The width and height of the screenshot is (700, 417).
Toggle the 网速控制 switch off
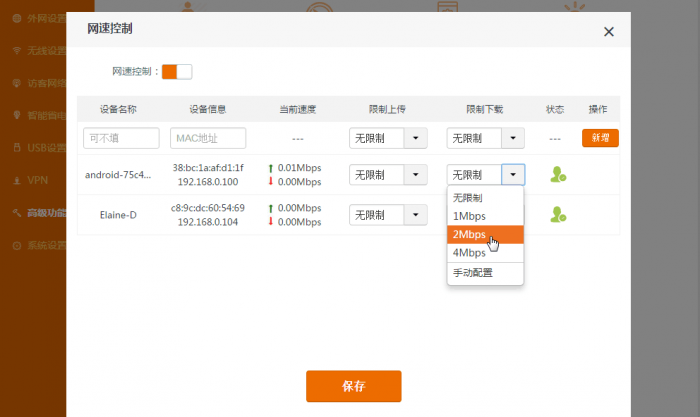[176, 72]
